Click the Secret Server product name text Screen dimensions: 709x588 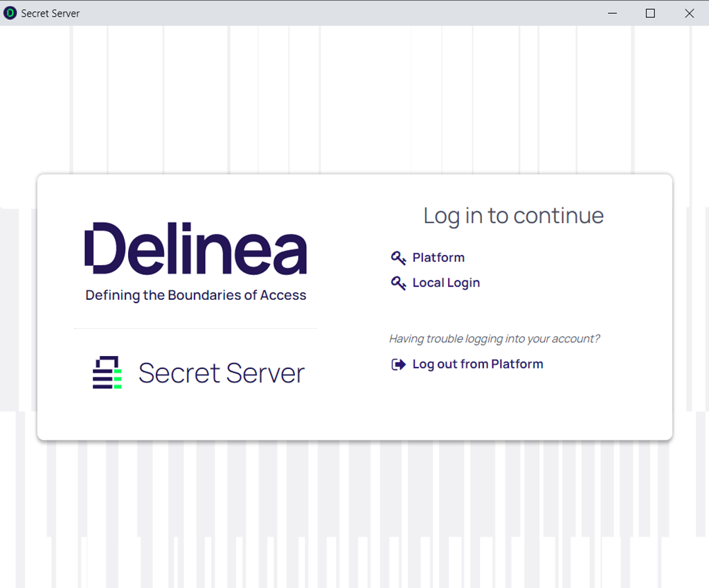coord(222,373)
